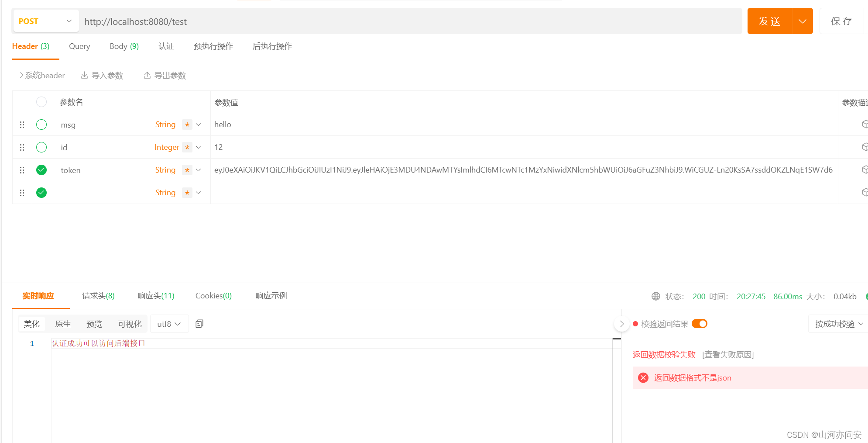
Task: Enable the id header checkbox
Action: [x=41, y=147]
